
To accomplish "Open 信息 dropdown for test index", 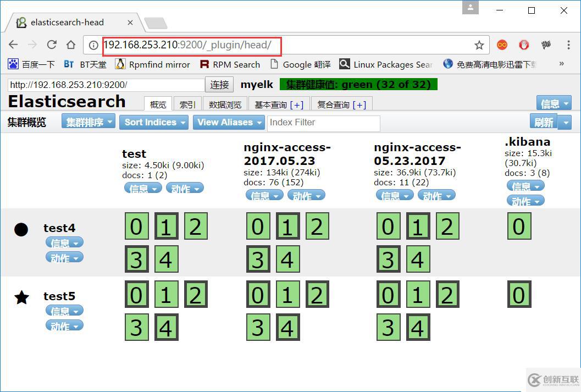I will (143, 188).
